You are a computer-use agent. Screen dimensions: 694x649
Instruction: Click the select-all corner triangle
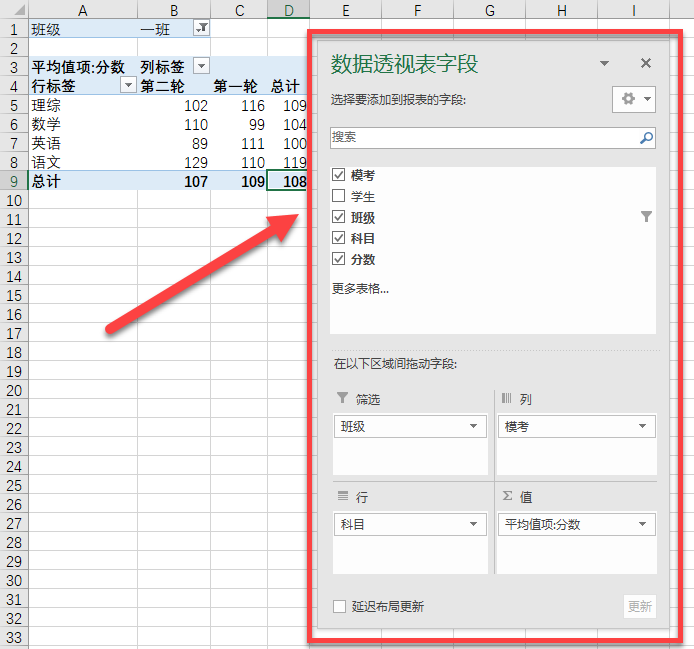point(18,10)
